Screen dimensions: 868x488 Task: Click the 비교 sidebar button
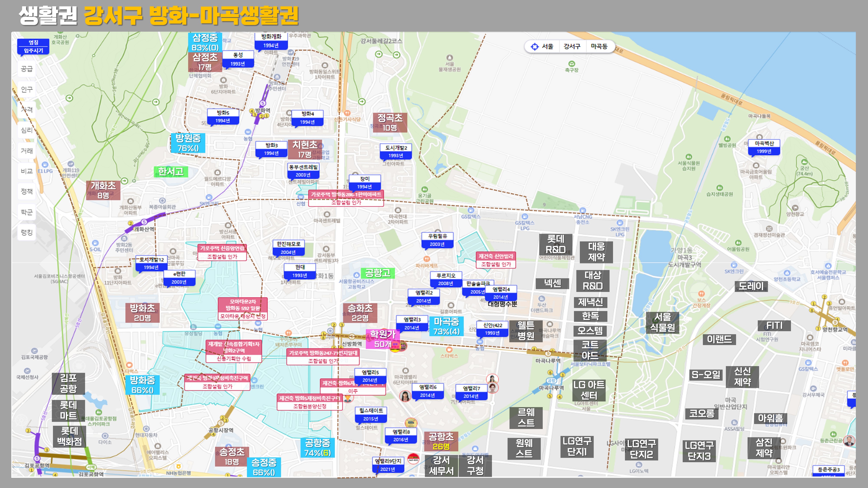(27, 171)
